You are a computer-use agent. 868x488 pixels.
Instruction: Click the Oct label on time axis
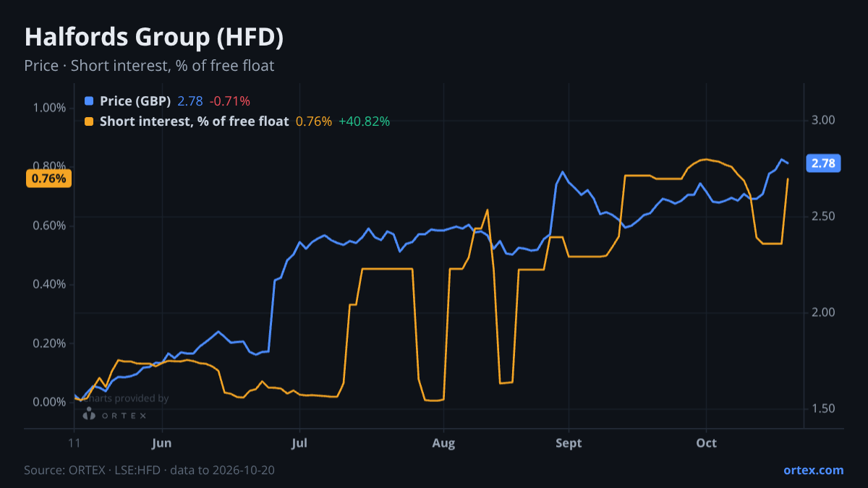[706, 443]
